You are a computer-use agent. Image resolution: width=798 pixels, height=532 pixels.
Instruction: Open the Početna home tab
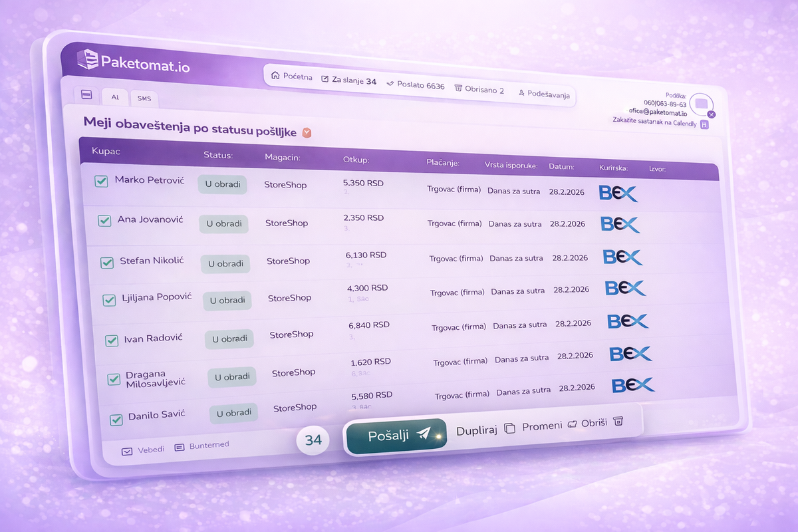(x=291, y=77)
